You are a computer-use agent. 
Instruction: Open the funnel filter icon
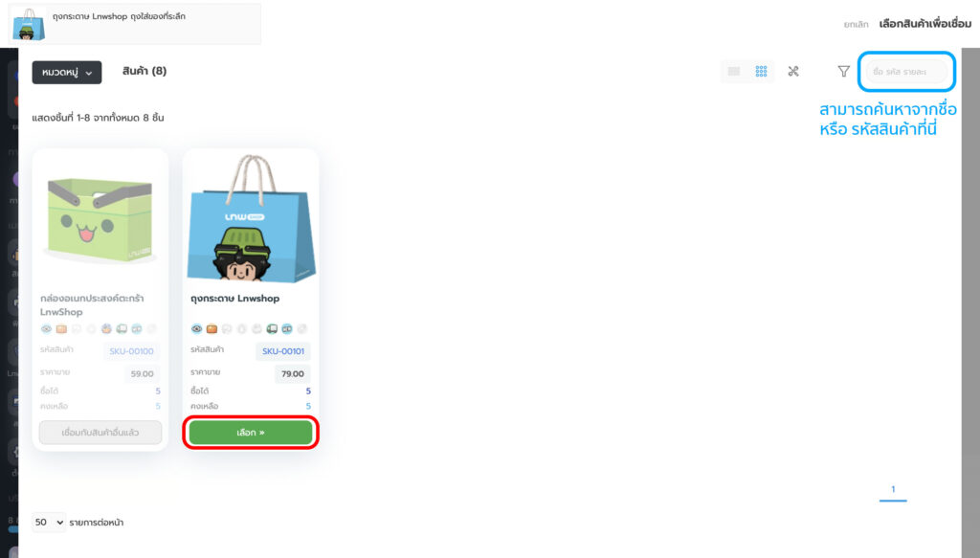tap(843, 71)
